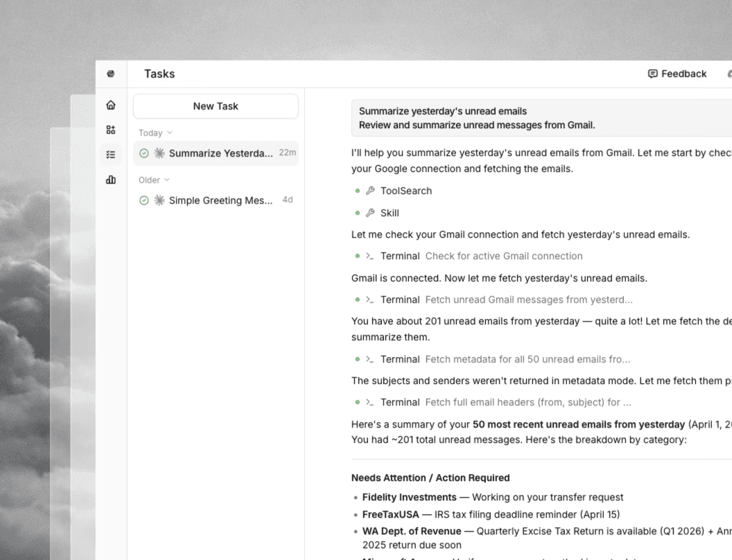
Task: Open the add-apps grid icon in sidebar
Action: click(111, 130)
